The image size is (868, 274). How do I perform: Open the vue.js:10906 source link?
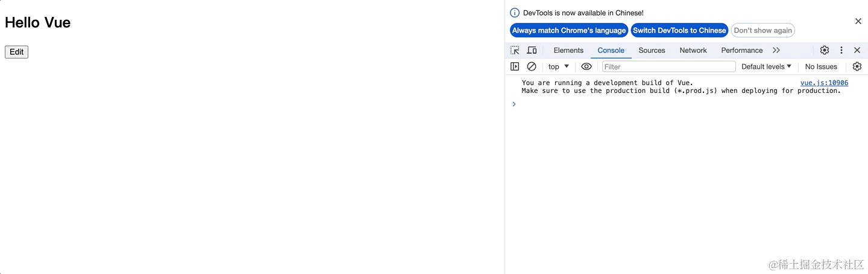(824, 83)
